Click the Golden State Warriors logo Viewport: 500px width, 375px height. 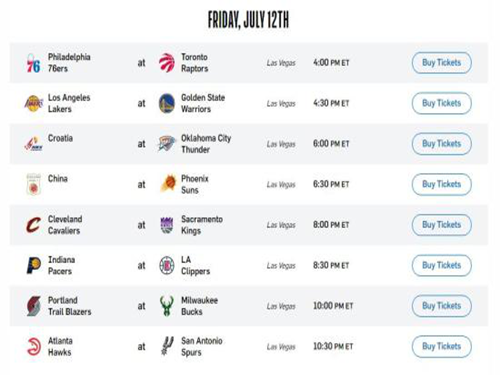167,103
